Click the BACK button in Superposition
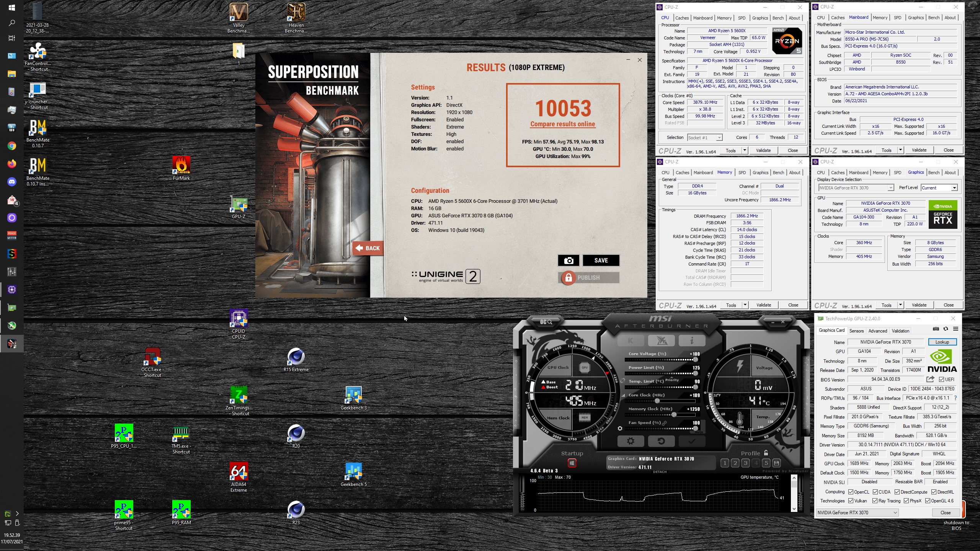Screen dimensions: 980x551 click(x=367, y=248)
